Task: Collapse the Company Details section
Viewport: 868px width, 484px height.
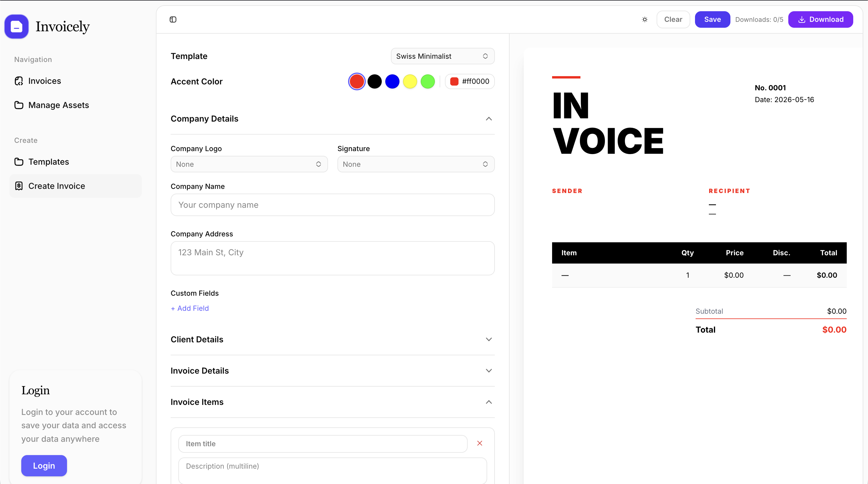Action: (x=489, y=119)
